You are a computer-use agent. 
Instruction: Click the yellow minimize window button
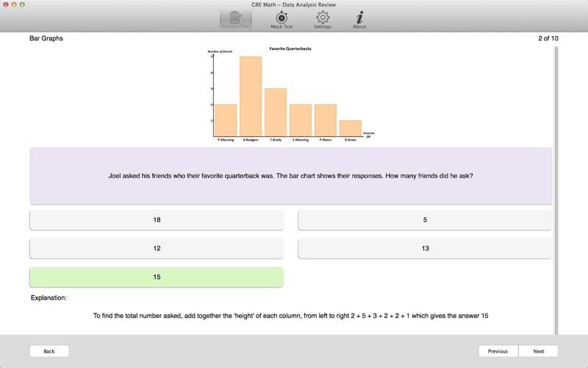(14, 4)
